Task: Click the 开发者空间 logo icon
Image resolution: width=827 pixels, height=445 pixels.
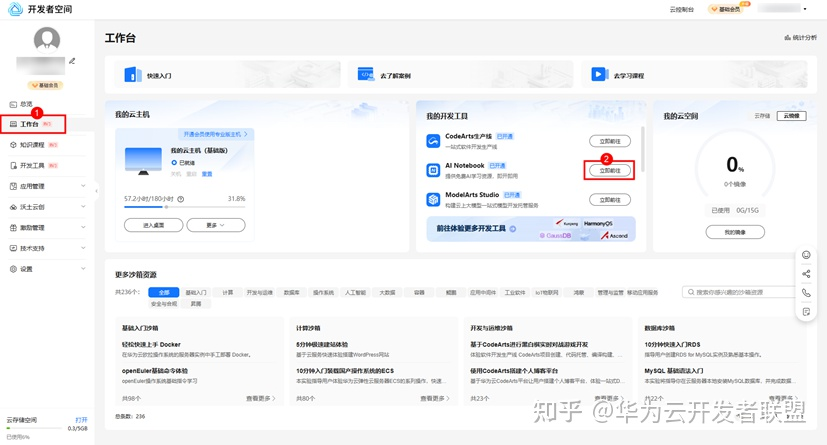Action: (x=15, y=9)
